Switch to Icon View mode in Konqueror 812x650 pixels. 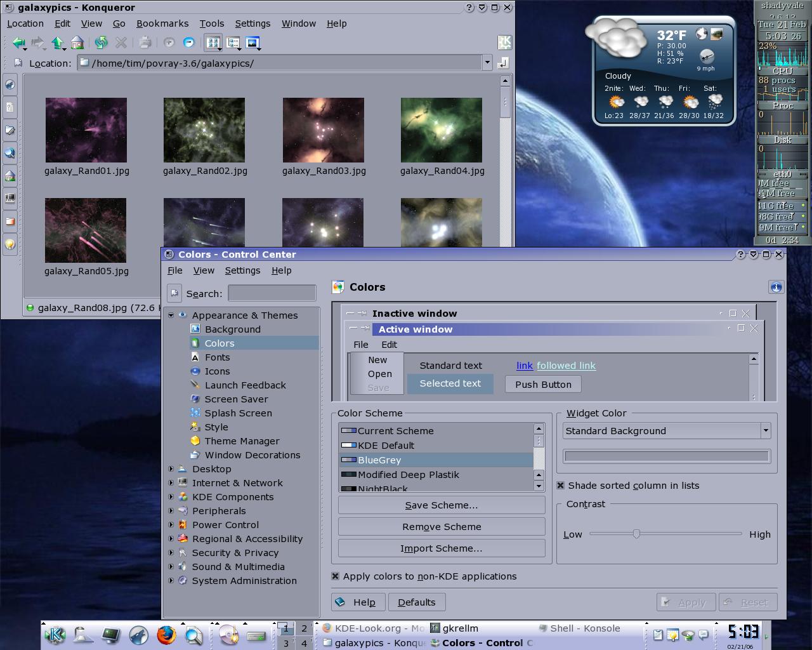(x=213, y=43)
